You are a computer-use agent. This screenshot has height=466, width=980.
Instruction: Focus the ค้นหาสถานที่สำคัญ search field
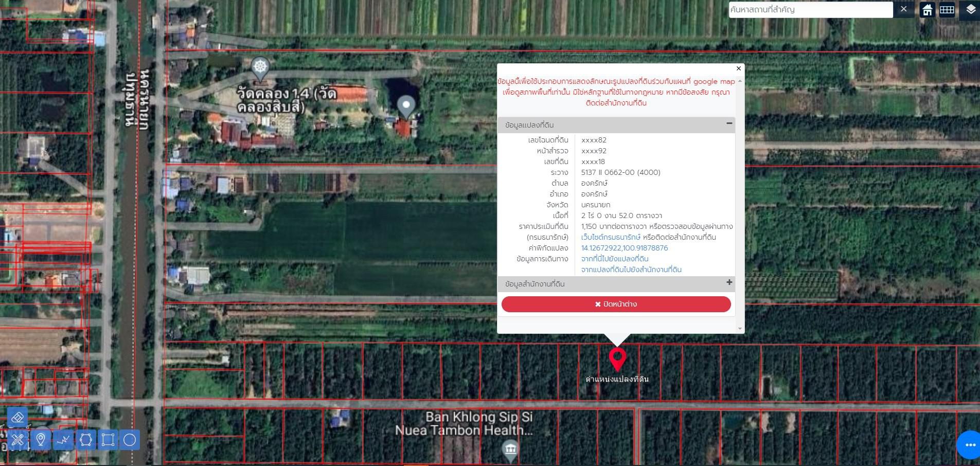[x=810, y=9]
